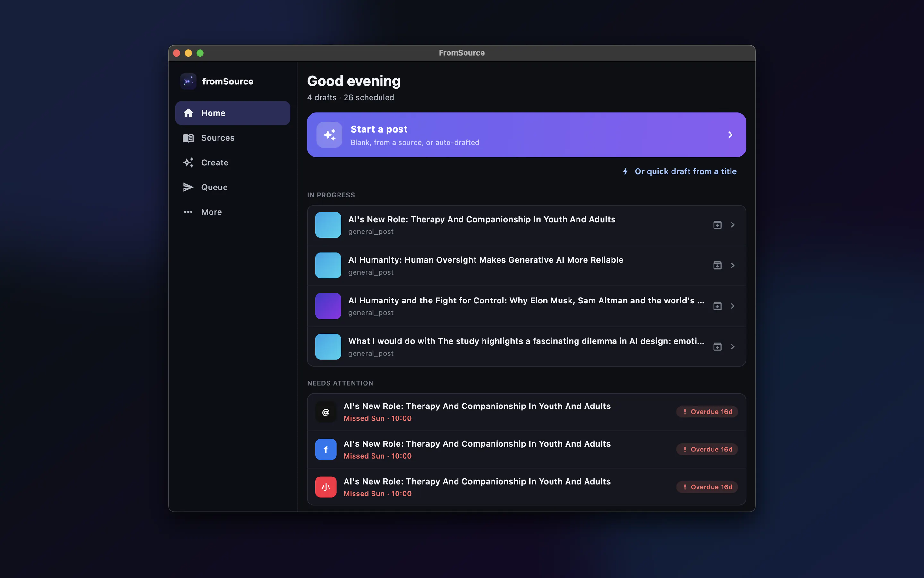Click the Facebook missed post title
924x578 pixels.
pos(477,444)
